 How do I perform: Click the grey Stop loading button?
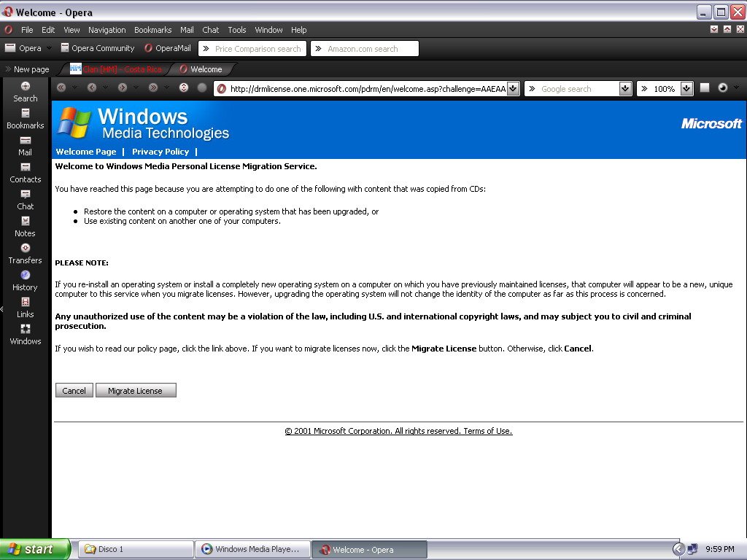click(202, 87)
